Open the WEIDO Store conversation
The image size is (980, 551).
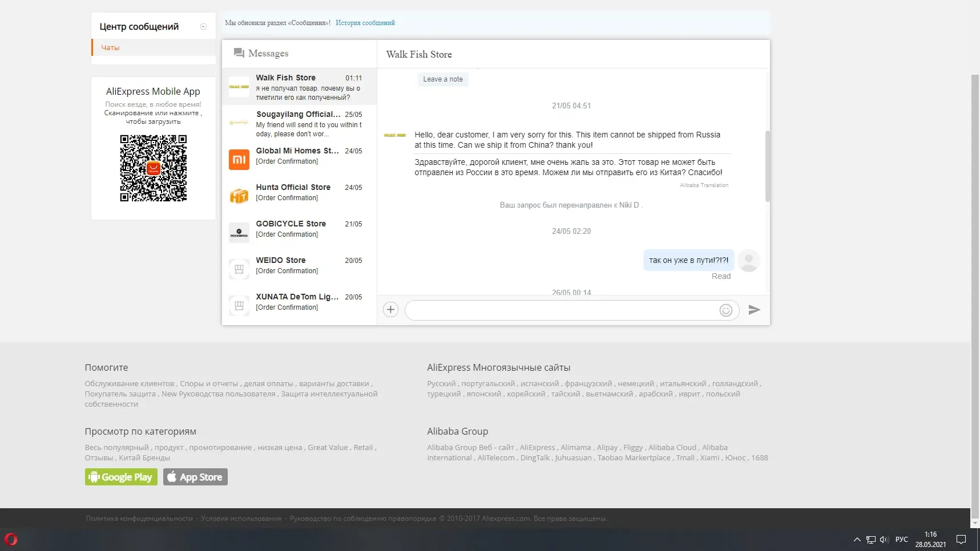299,269
